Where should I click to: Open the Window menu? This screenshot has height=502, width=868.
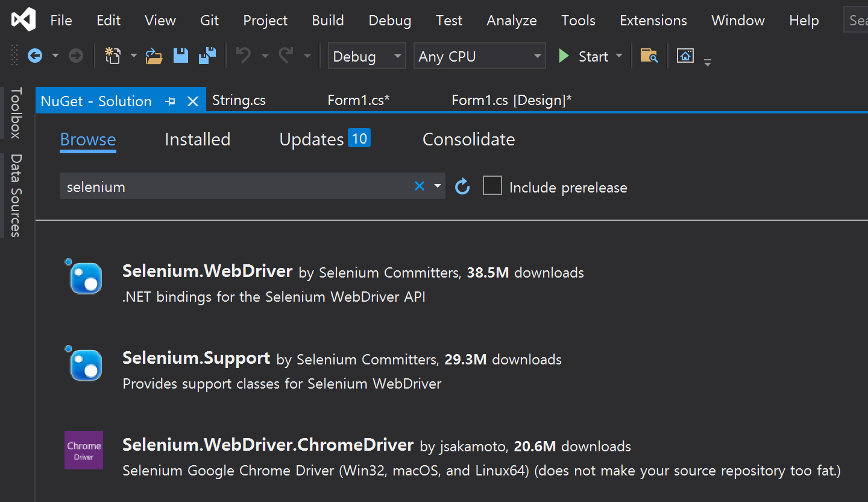(x=738, y=21)
